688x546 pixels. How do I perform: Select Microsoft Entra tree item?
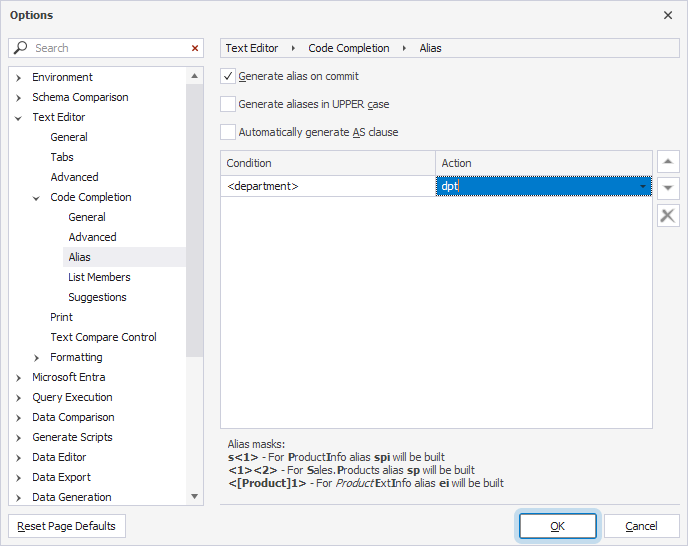coord(68,377)
